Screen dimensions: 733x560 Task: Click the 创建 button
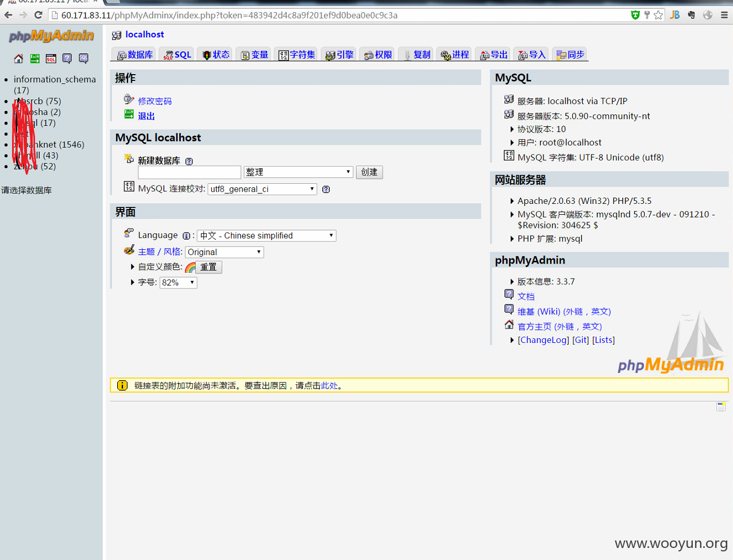coord(369,172)
